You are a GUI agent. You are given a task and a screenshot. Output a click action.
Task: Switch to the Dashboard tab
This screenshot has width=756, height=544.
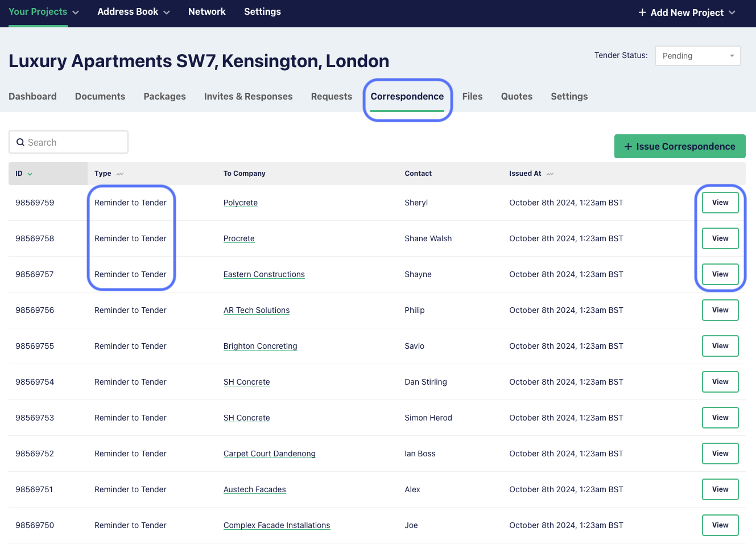[32, 97]
